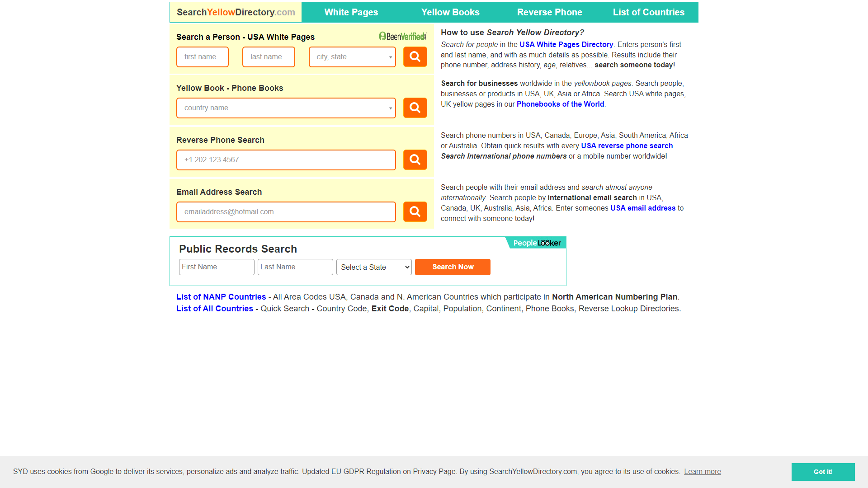This screenshot has width=868, height=488.
Task: Click the Learn more cookie policy link
Action: [x=703, y=471]
